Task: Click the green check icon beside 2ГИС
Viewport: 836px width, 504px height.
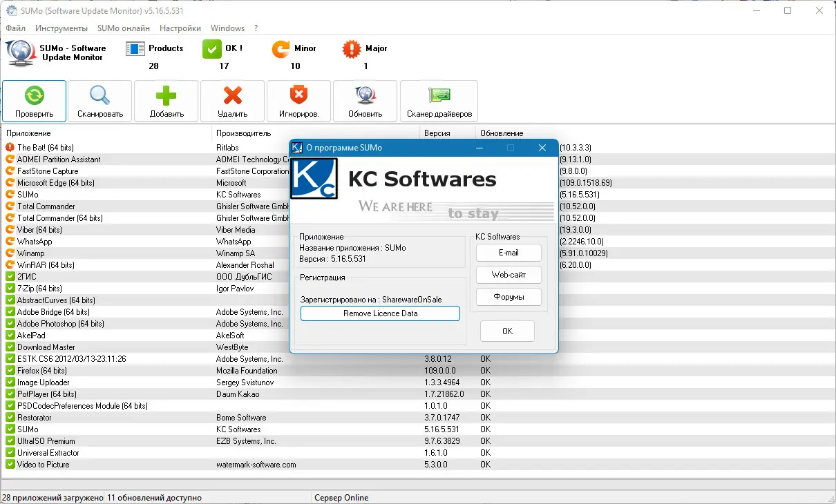Action: tap(10, 277)
